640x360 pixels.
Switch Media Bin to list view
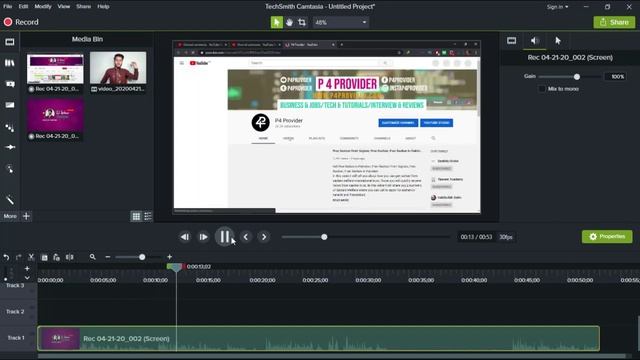[x=148, y=216]
